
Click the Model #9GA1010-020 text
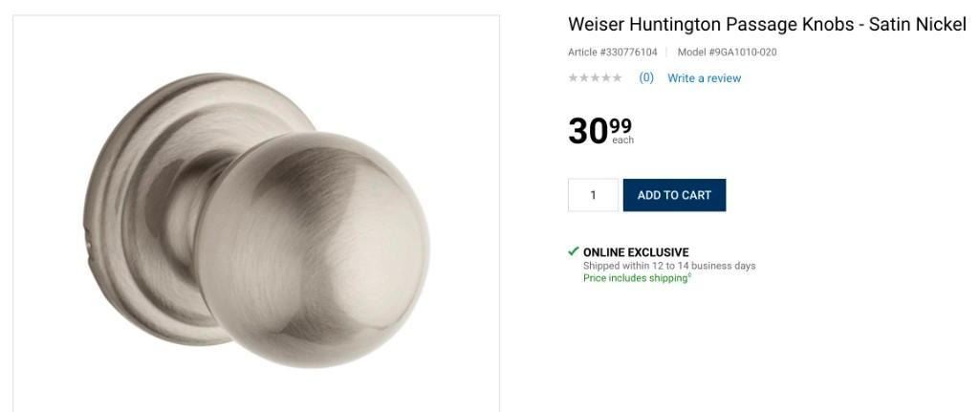point(727,53)
